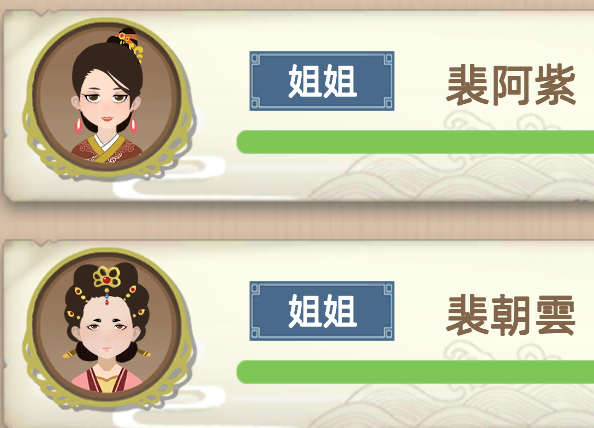The height and width of the screenshot is (428, 594).
Task: Tap the wave pattern on 裴朝雲's card
Action: pos(455,406)
